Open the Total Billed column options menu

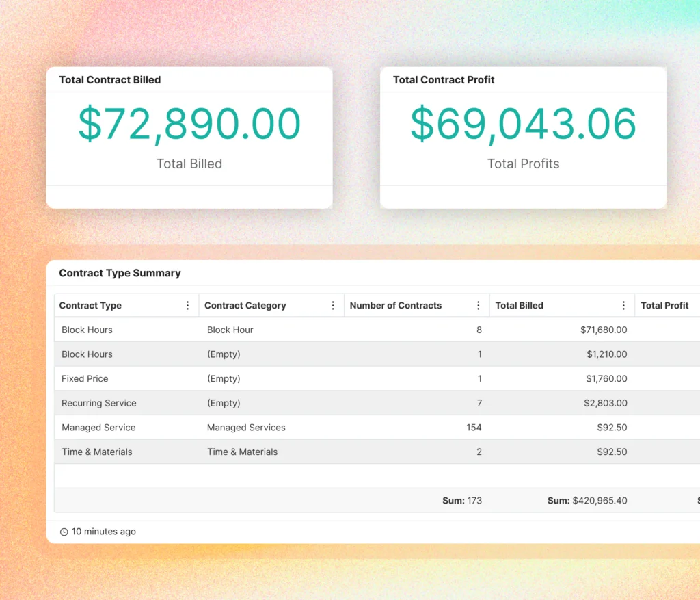623,305
